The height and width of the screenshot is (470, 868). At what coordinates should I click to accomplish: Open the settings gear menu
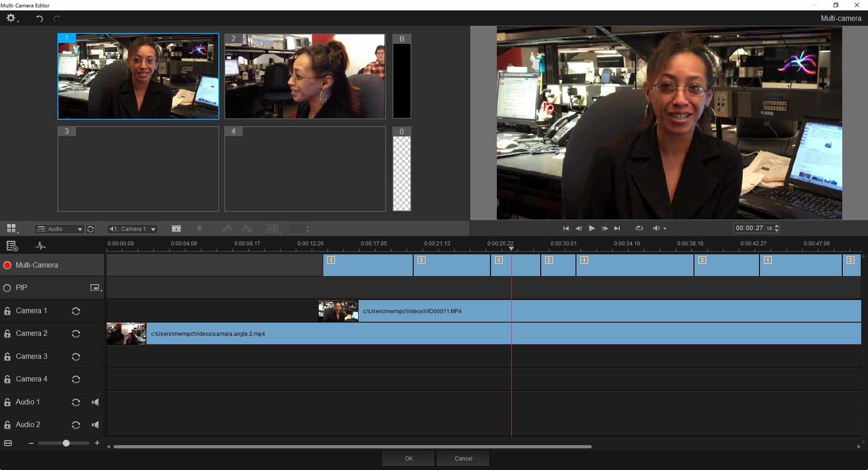point(10,18)
